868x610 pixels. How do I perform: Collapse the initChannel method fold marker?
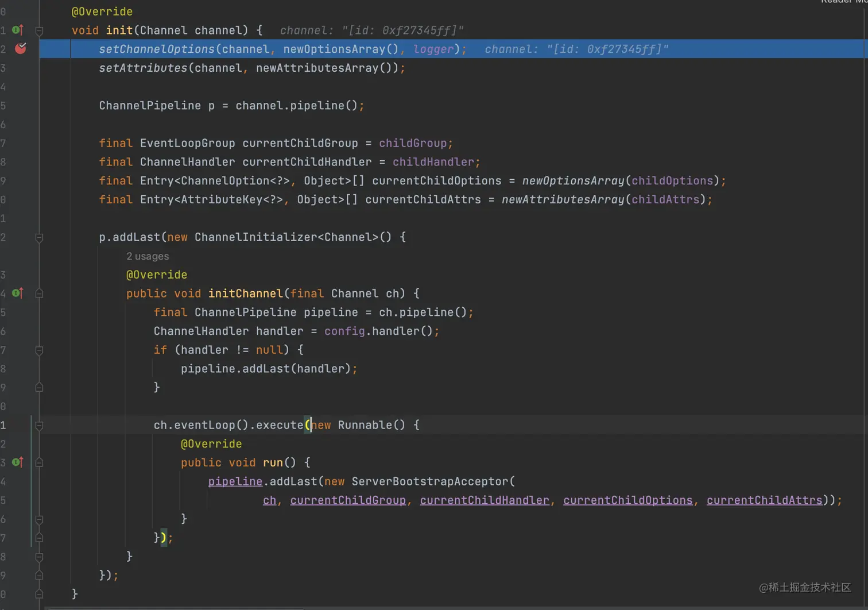(x=39, y=294)
